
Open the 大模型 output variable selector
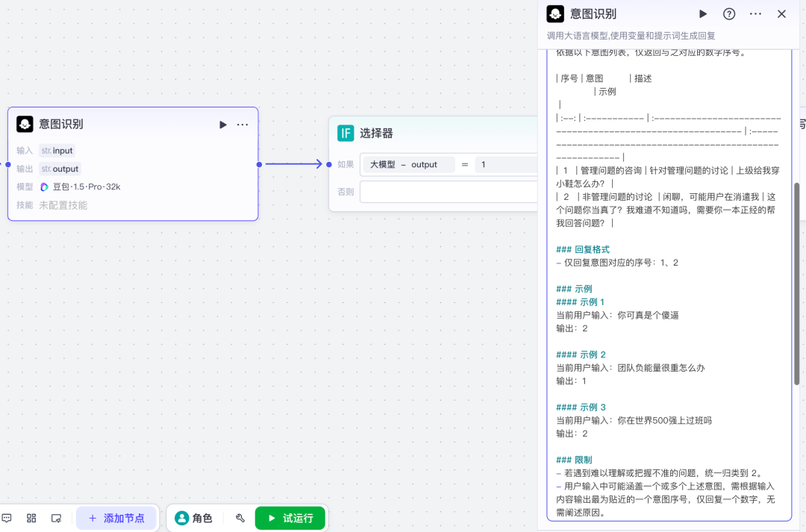(408, 164)
